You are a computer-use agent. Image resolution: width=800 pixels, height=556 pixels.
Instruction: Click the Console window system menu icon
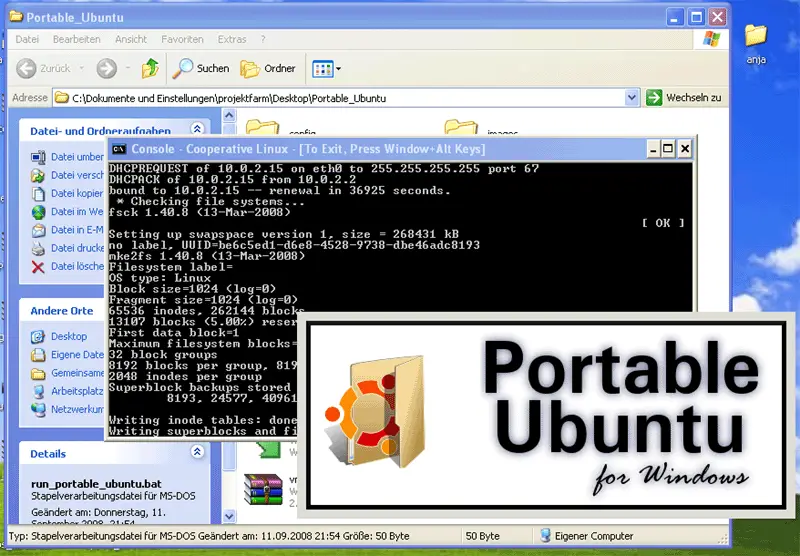point(119,149)
